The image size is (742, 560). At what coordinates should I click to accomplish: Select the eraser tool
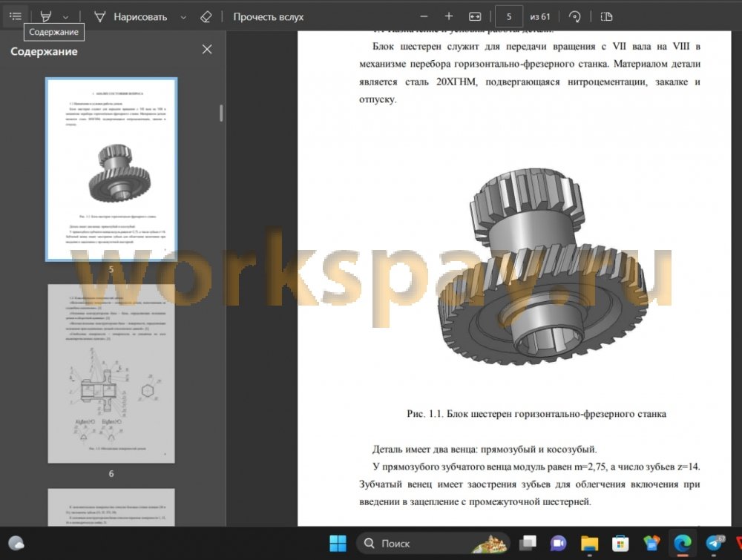pos(206,17)
